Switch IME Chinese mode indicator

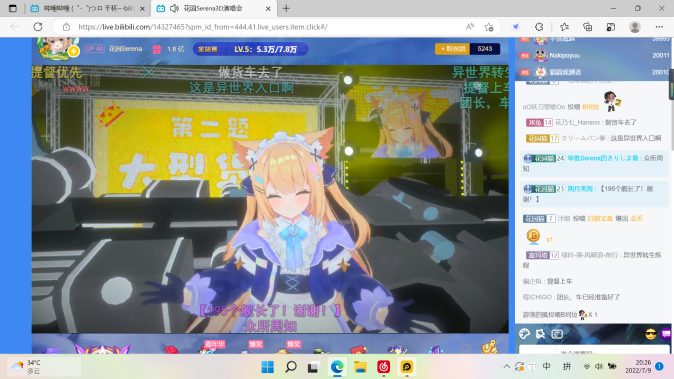tap(546, 367)
